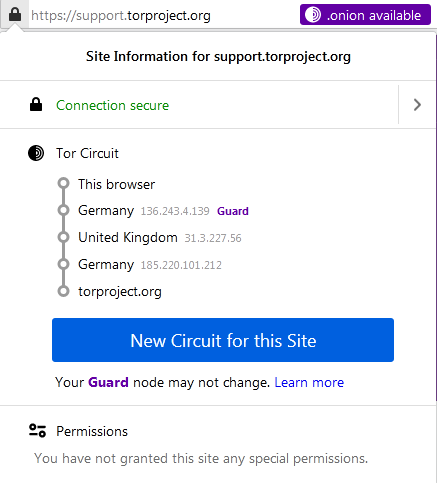The height and width of the screenshot is (483, 437).
Task: Click the Tor Circuit onion icon
Action: pos(36,153)
